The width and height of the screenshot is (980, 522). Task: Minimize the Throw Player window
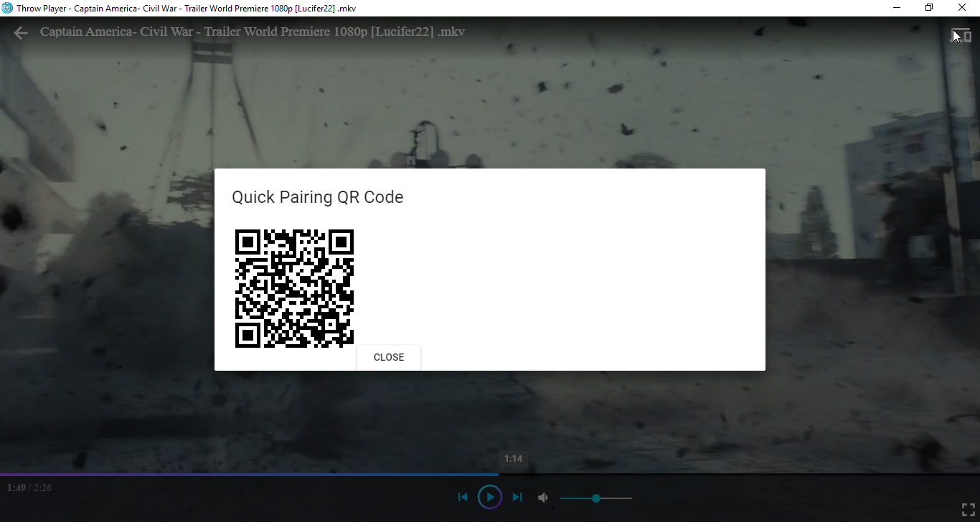pos(897,8)
